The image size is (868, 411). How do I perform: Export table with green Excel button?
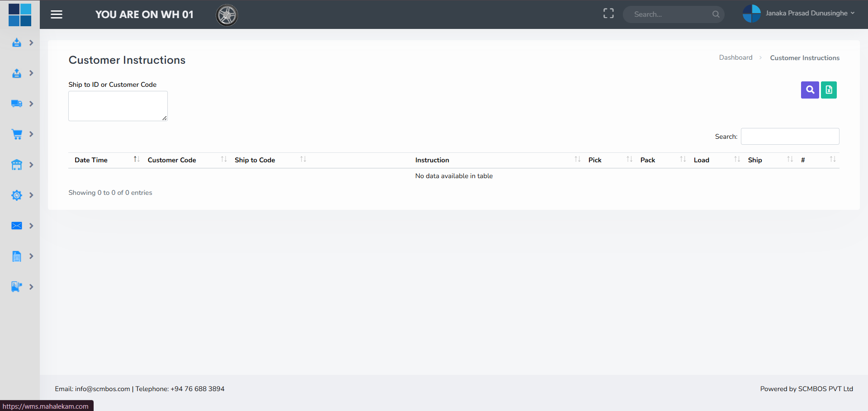[829, 90]
